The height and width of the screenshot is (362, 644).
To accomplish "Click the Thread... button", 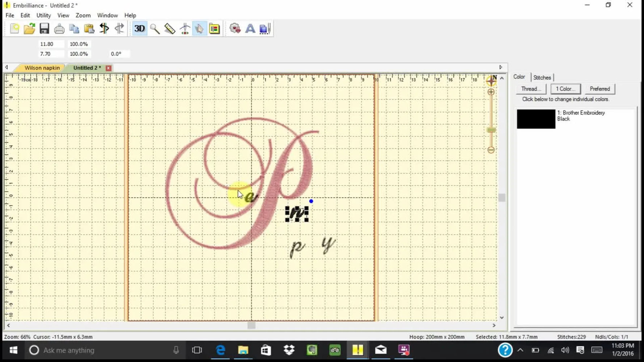I will pos(531,89).
